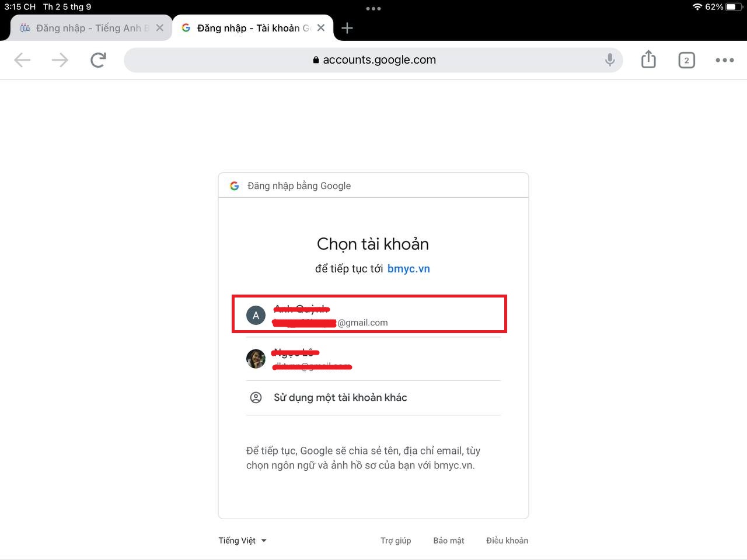Close the Tiếng Anh tab
Image resolution: width=747 pixels, height=560 pixels.
coord(159,27)
